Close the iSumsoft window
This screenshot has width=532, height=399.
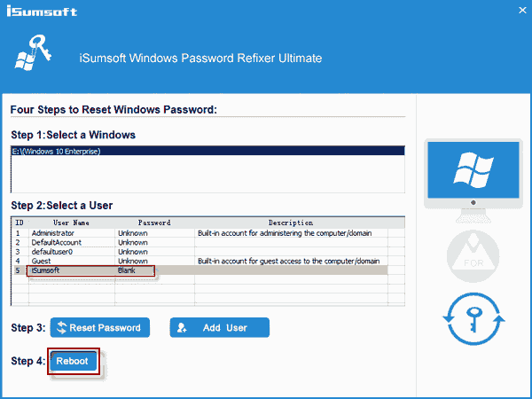[x=522, y=10]
